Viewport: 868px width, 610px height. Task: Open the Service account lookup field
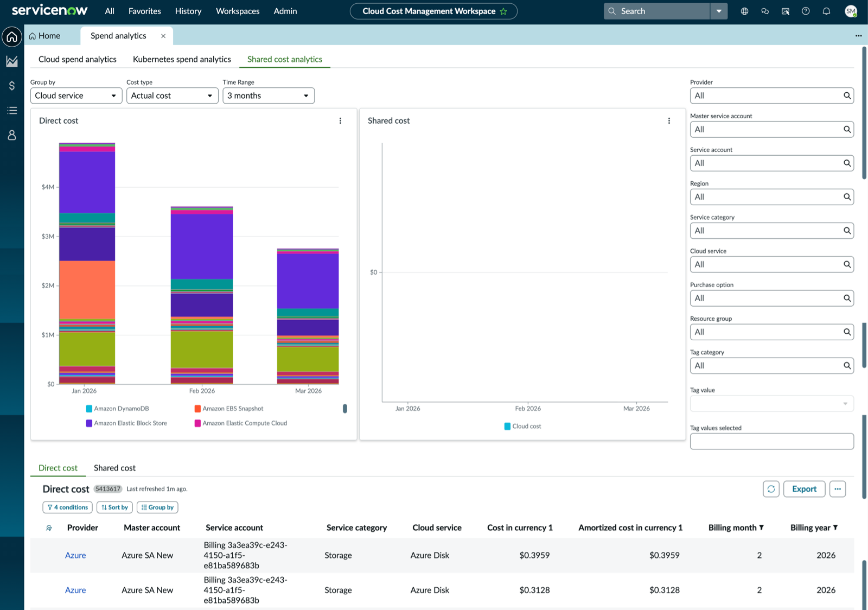(x=771, y=163)
